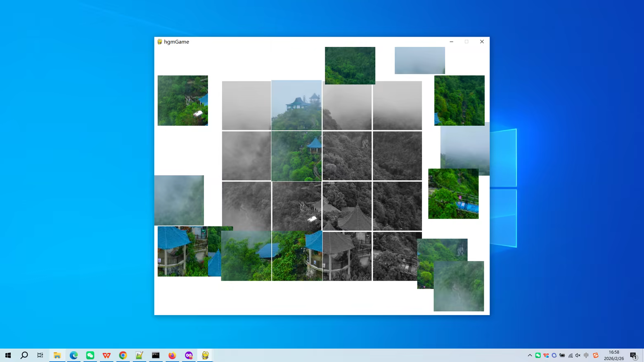Open WPS Office from the taskbar

click(x=107, y=355)
